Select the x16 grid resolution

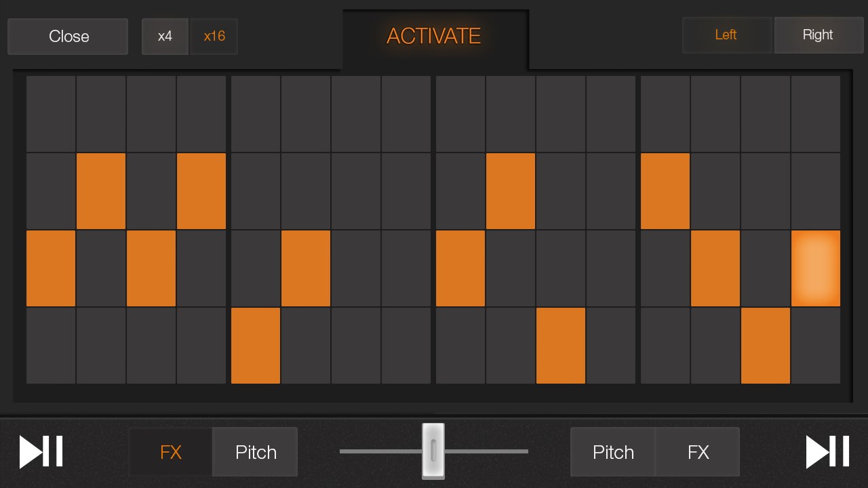coord(214,37)
